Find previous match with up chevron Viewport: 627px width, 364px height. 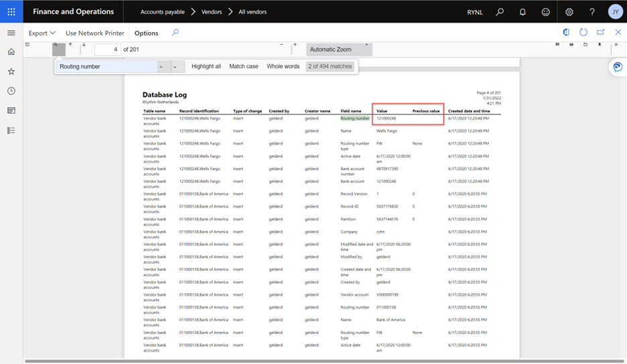pyautogui.click(x=161, y=67)
